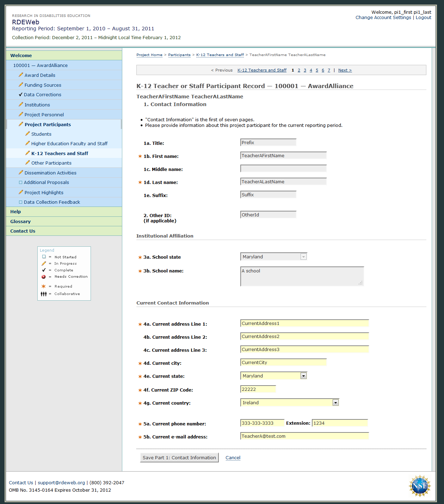The image size is (444, 504).
Task: Click the Logout link
Action: [423, 17]
